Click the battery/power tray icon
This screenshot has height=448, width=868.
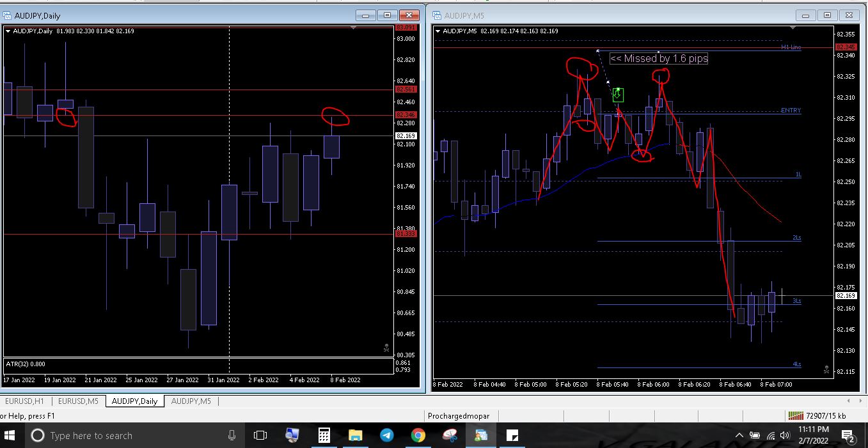tap(755, 436)
